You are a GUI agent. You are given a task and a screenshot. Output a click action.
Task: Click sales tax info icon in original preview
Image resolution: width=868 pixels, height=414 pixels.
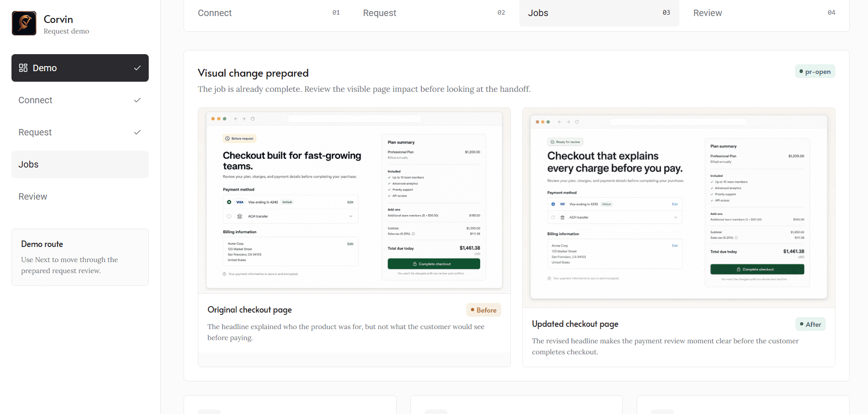click(413, 234)
